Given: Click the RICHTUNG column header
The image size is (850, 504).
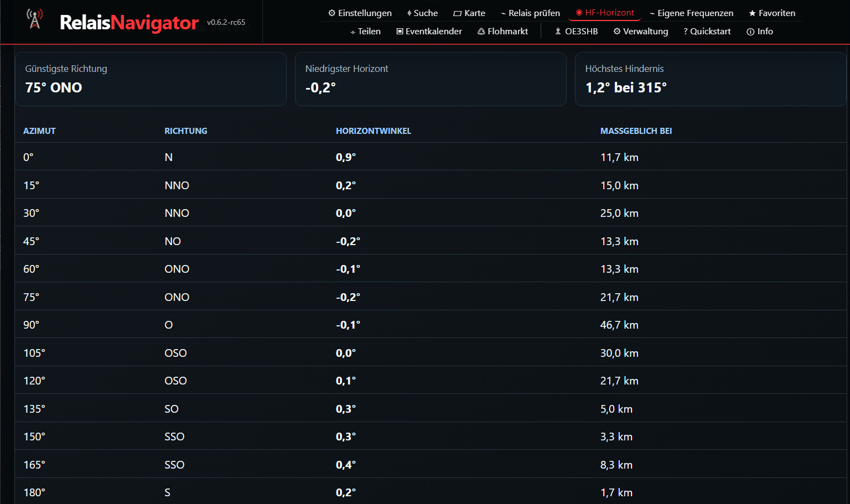Looking at the screenshot, I should click(x=186, y=131).
